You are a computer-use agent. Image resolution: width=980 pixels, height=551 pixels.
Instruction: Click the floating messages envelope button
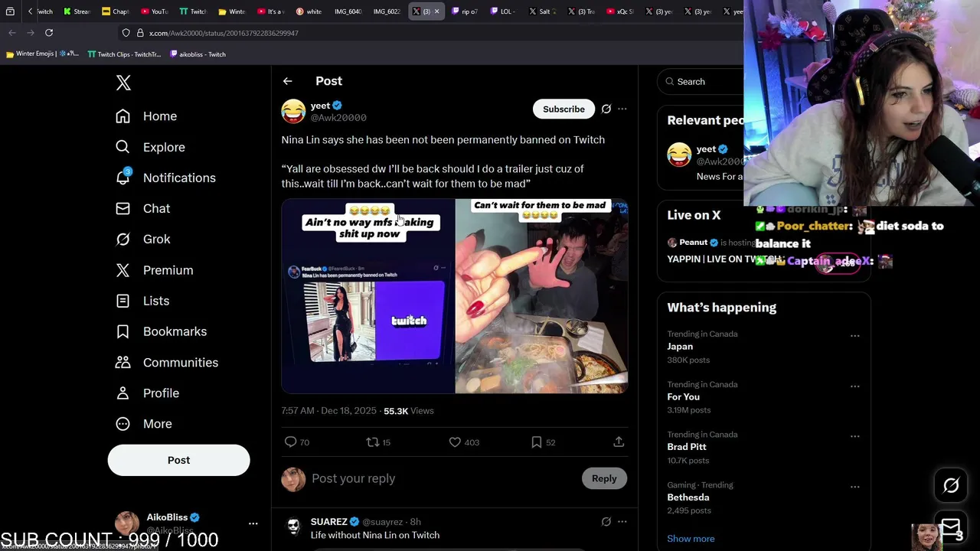click(951, 527)
